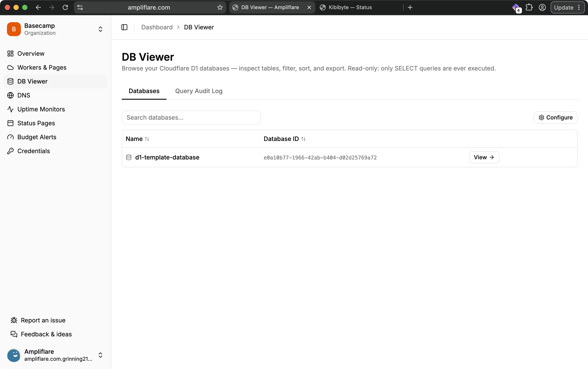This screenshot has width=588, height=369.
Task: Expand the Ampliflare account menu chevron
Action: (x=100, y=355)
